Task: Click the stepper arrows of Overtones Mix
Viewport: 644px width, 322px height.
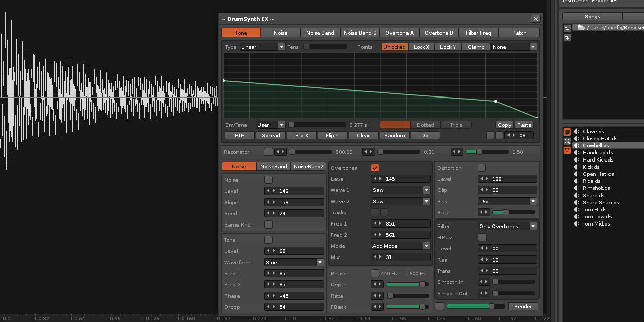Action: [x=378, y=257]
